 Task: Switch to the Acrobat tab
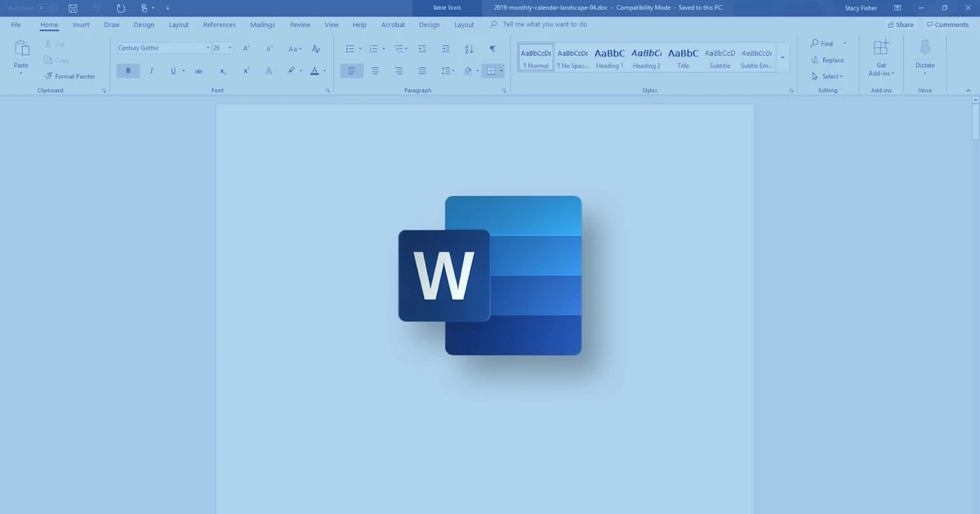coord(393,25)
